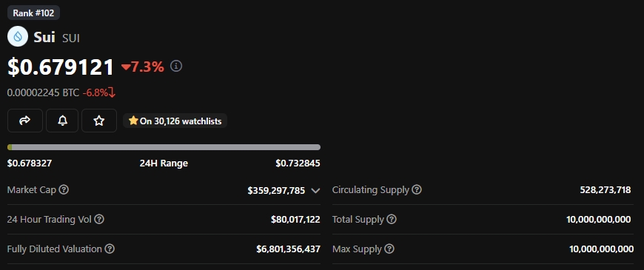This screenshot has height=270, width=644.
Task: Expand the Market Cap chevron dropdown
Action: coord(315,190)
